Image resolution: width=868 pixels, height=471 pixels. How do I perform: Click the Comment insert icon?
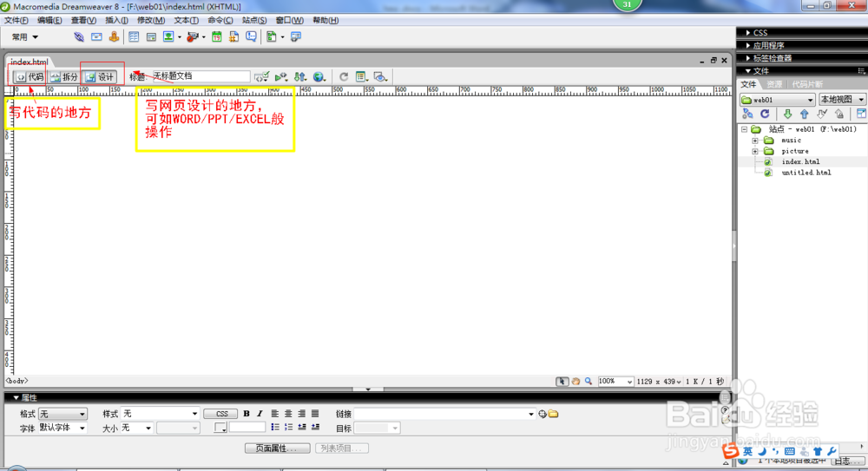(x=252, y=37)
